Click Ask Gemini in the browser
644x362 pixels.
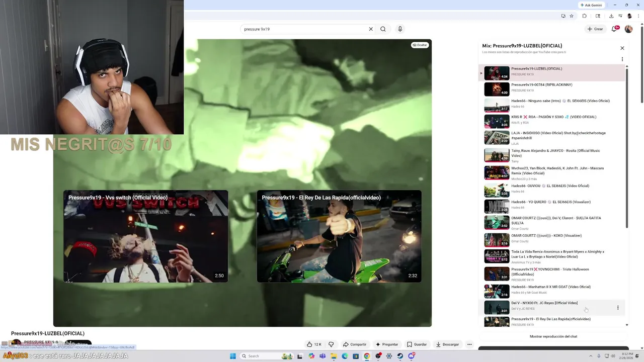[x=591, y=5]
